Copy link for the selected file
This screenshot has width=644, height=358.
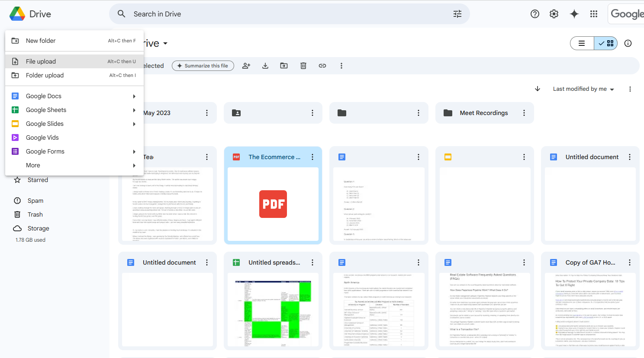tap(322, 65)
